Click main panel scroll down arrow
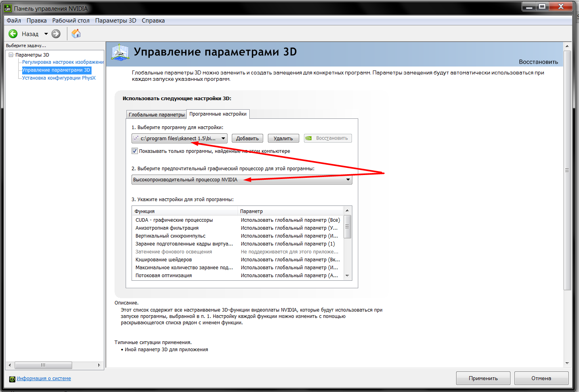Viewport: 579px width, 392px height. pos(567,363)
